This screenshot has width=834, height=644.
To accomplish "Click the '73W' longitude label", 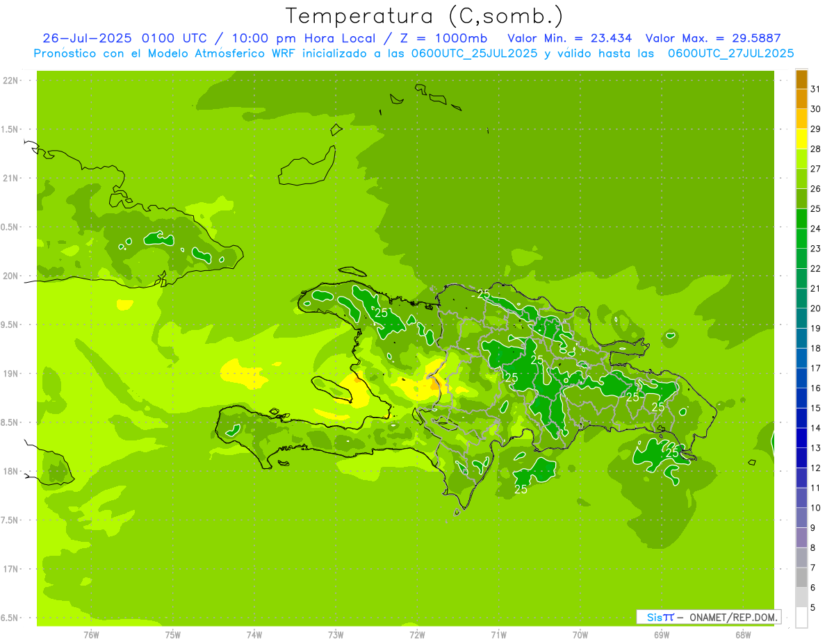I will 336,635.
